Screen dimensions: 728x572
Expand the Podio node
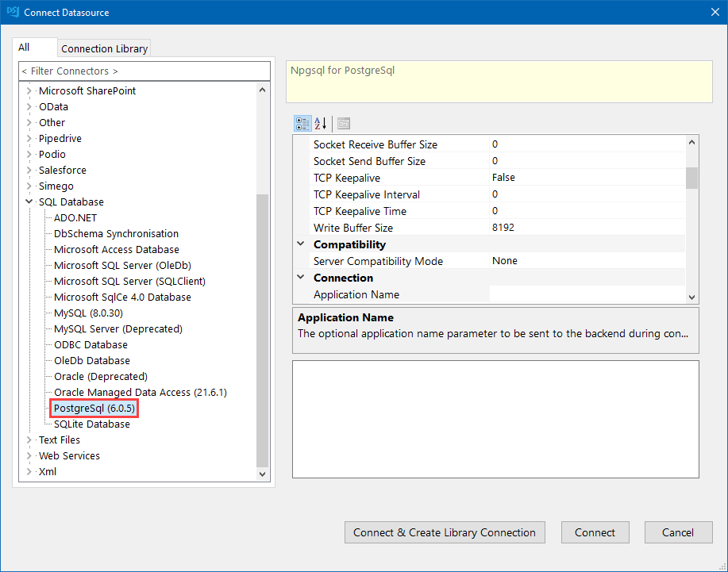point(29,154)
